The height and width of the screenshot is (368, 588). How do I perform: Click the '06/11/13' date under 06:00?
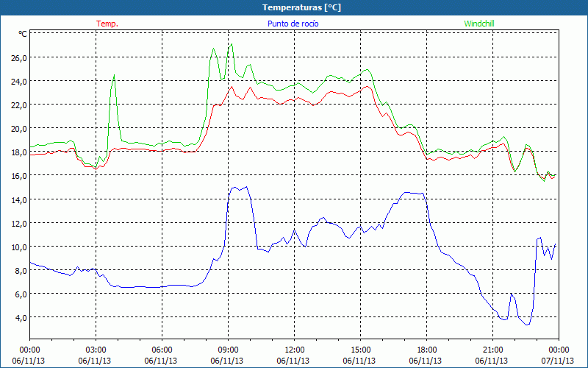coord(161,361)
